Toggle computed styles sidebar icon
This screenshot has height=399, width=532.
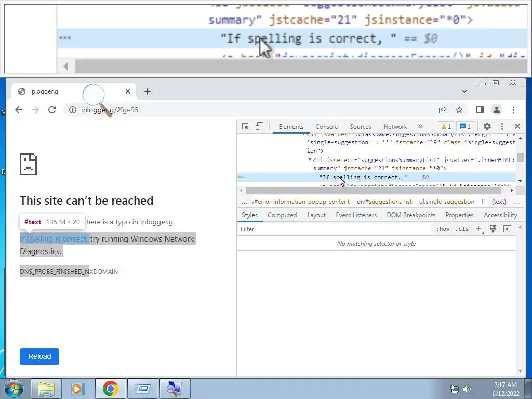pyautogui.click(x=507, y=229)
